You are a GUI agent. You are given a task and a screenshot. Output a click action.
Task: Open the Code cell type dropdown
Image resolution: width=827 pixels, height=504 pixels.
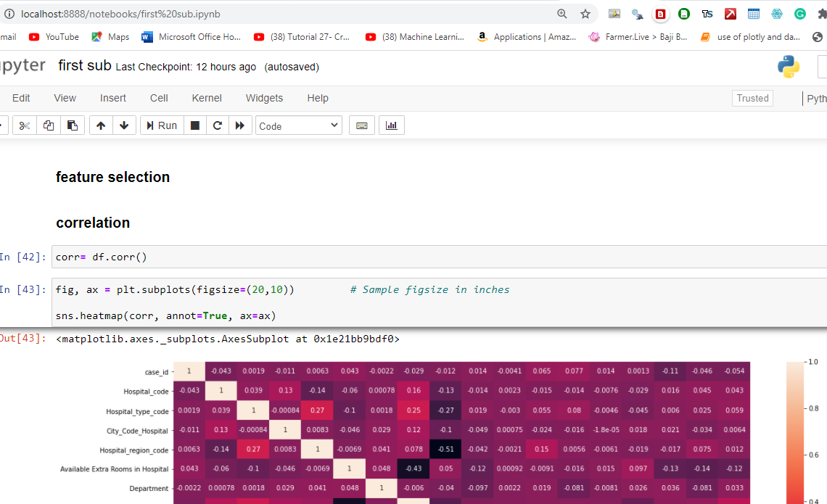click(299, 125)
